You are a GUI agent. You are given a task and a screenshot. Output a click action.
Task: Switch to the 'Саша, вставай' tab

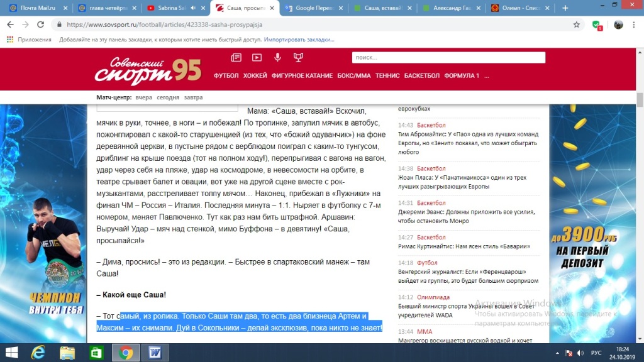383,8
